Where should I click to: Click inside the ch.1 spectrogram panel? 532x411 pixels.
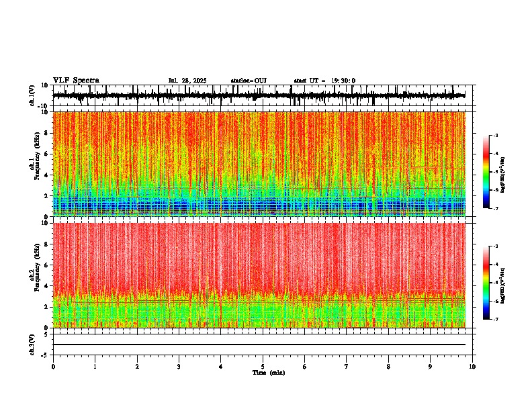(x=259, y=164)
